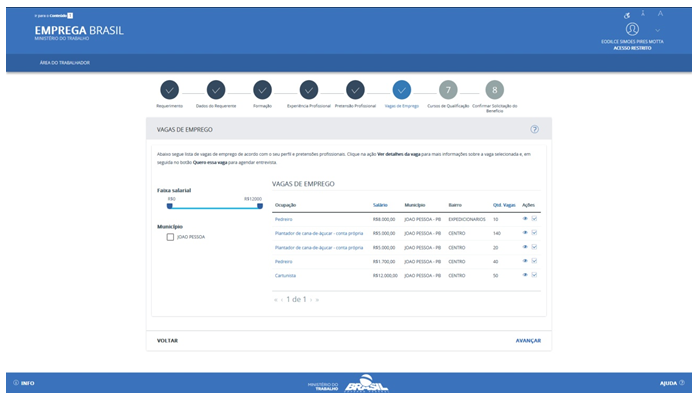Viewport: 699px width, 407px height.
Task: Open help icon in Vagas de Emprego header
Action: [535, 129]
